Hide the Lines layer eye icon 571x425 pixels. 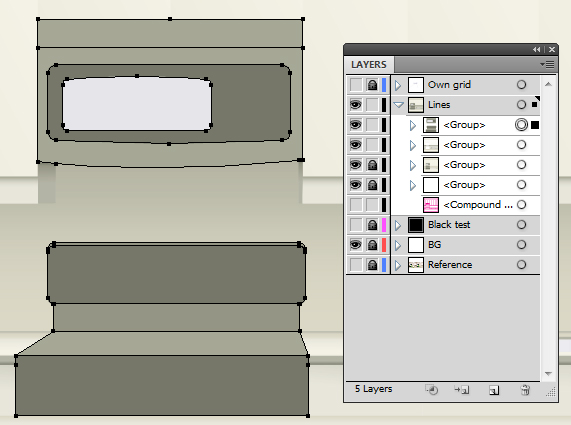click(x=356, y=105)
